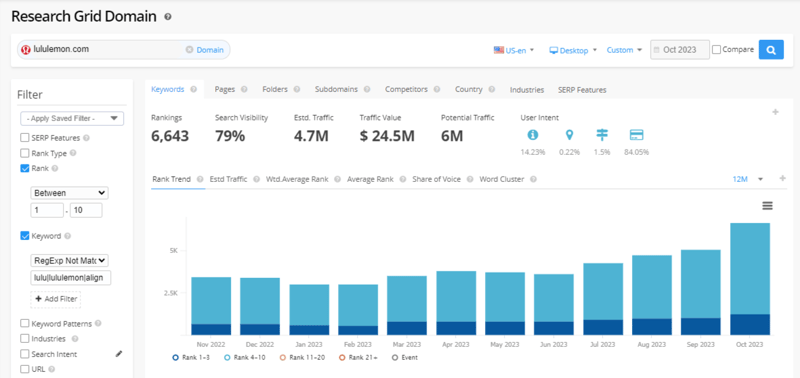Switch to the Competitors tab

406,89
